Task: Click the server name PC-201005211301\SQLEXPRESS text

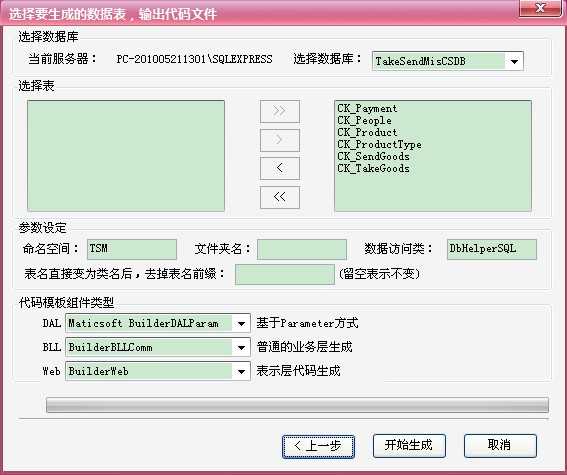Action: tap(194, 59)
